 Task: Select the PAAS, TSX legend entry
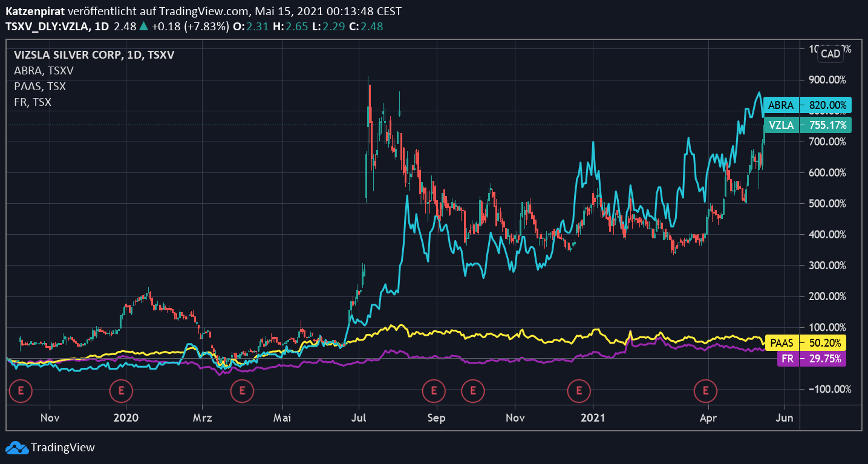pyautogui.click(x=40, y=87)
